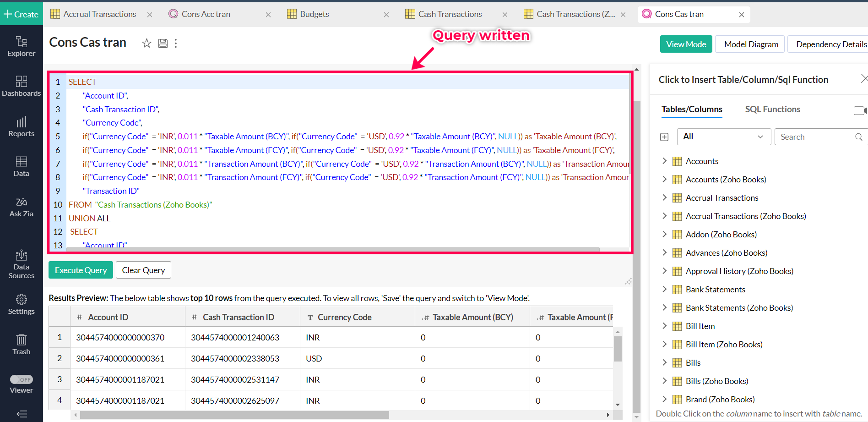This screenshot has height=422, width=868.
Task: Open the Trash in sidebar
Action: point(21,345)
